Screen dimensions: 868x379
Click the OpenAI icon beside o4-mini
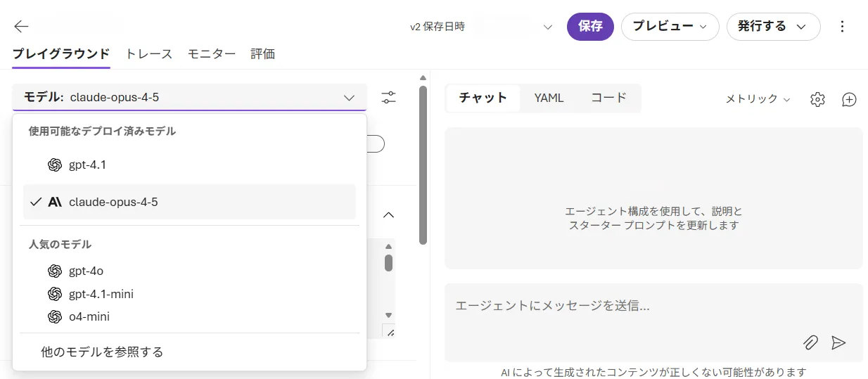[55, 316]
